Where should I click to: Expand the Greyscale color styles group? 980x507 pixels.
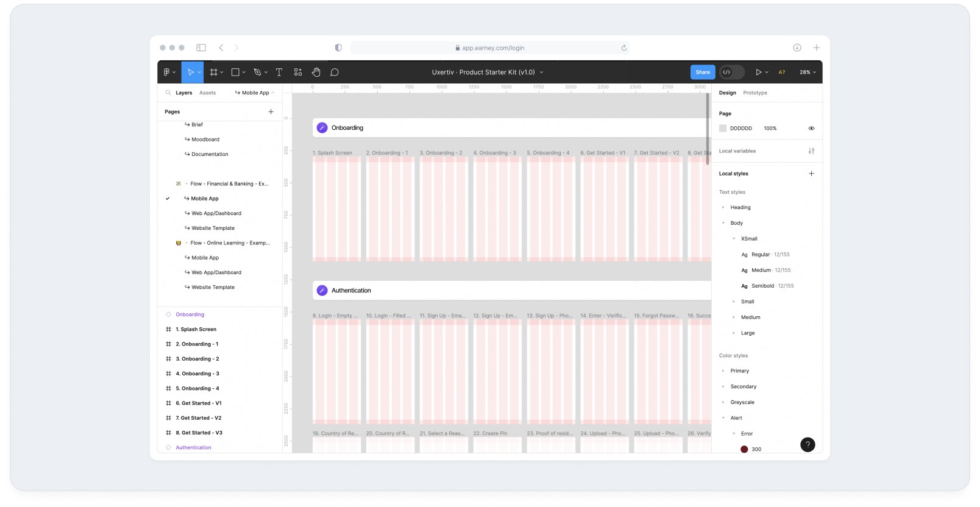coord(723,402)
